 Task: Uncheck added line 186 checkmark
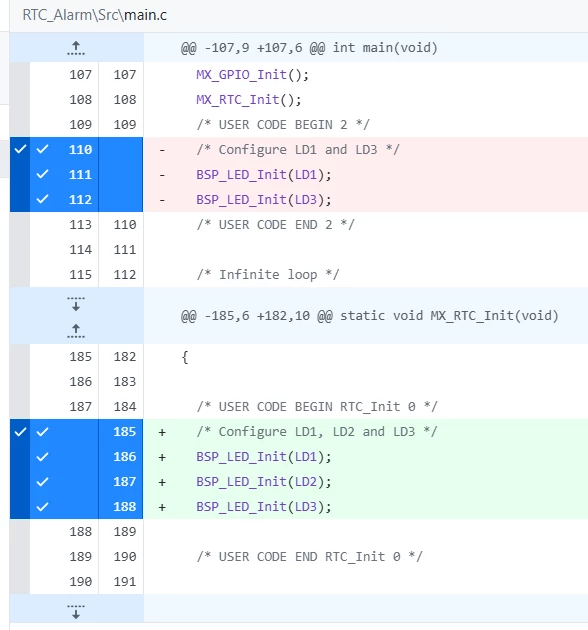tap(42, 456)
